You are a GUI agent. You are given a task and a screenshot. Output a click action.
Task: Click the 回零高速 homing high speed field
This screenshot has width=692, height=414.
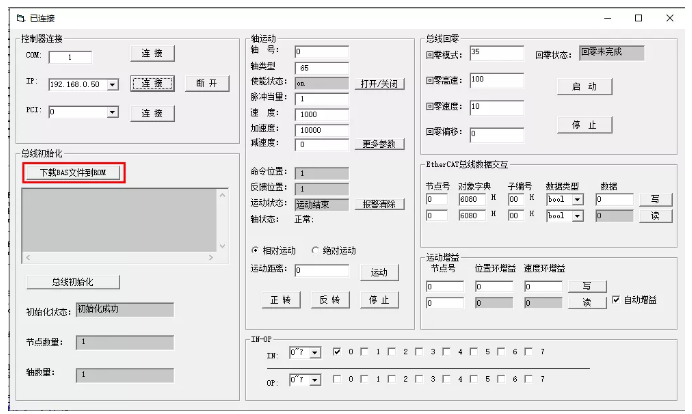pos(497,81)
